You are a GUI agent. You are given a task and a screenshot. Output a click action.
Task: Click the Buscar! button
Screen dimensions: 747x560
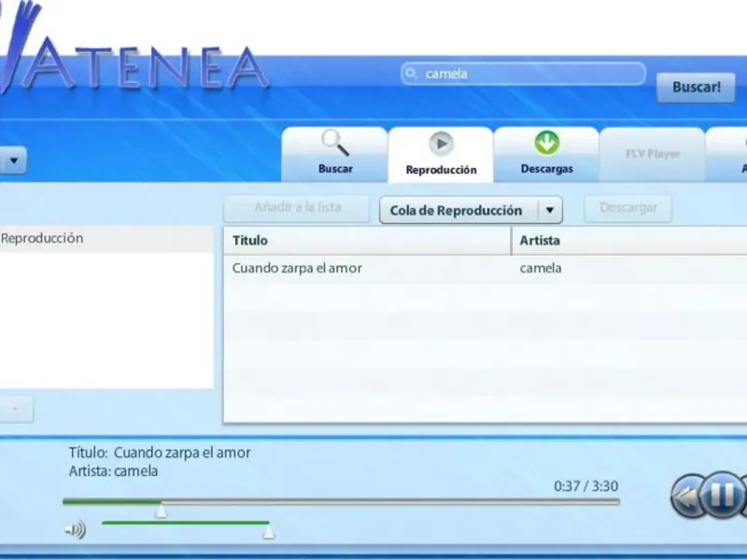coord(696,87)
